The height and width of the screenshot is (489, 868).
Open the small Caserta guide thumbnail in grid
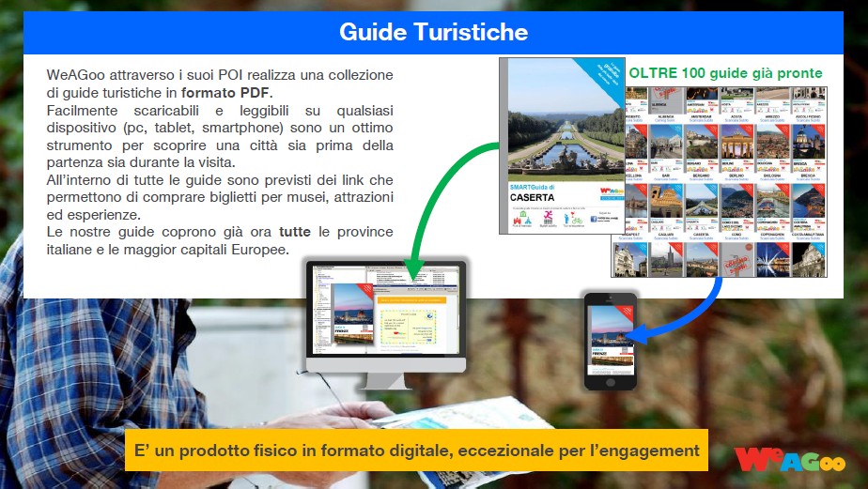tap(701, 208)
